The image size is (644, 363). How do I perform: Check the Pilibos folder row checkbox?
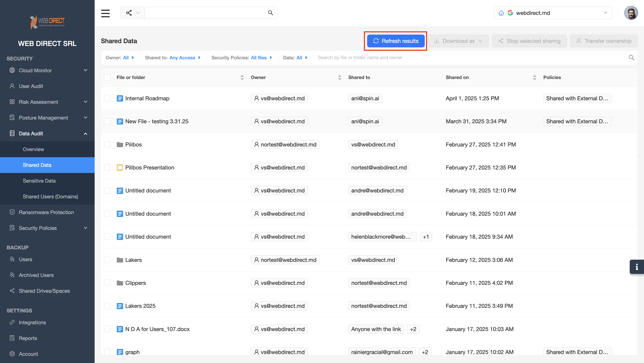tap(107, 145)
